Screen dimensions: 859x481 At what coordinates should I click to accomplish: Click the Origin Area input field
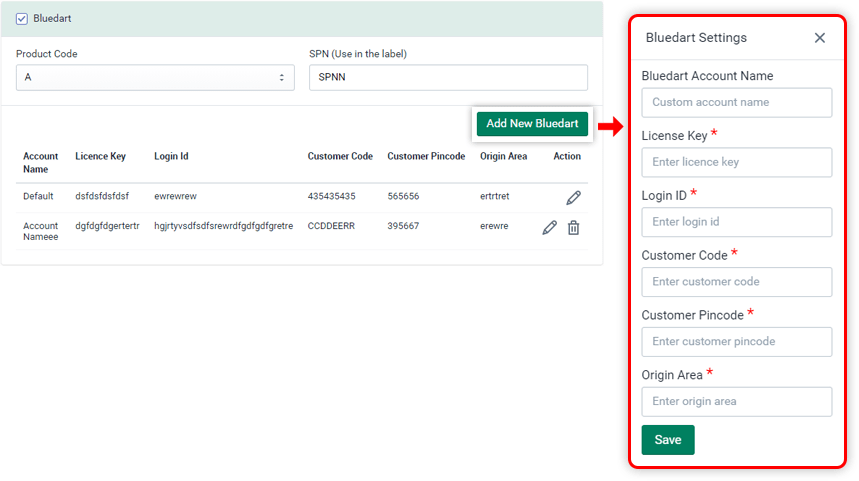[736, 402]
